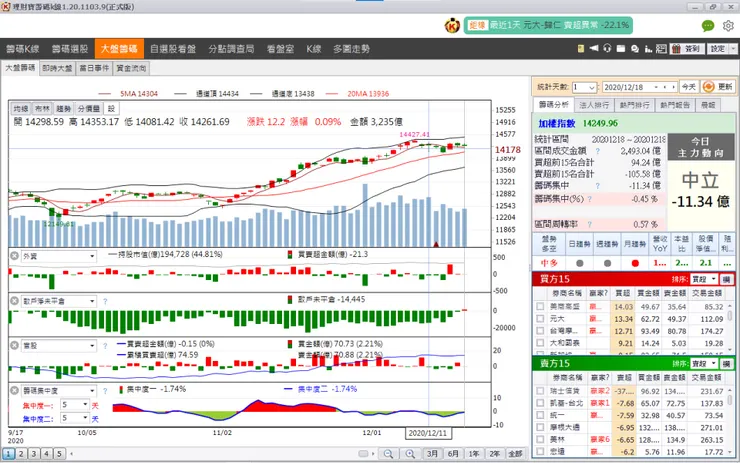740x463 pixels.
Task: Click the 簽到 gift check-in button
Action: point(687,49)
